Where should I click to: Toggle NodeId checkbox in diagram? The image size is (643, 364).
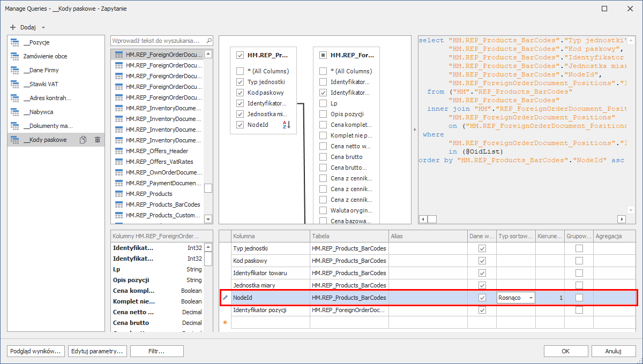240,125
